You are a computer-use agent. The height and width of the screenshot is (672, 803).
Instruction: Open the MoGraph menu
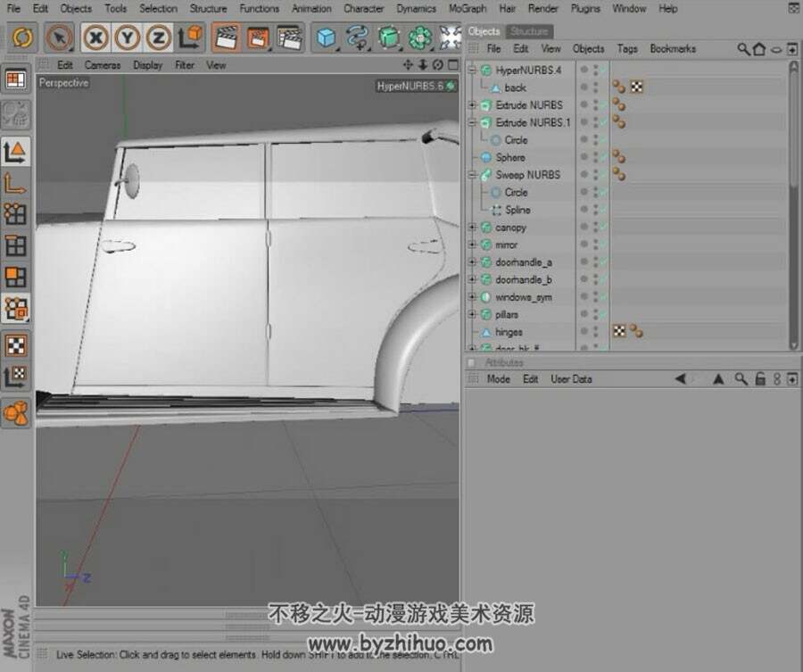467,9
